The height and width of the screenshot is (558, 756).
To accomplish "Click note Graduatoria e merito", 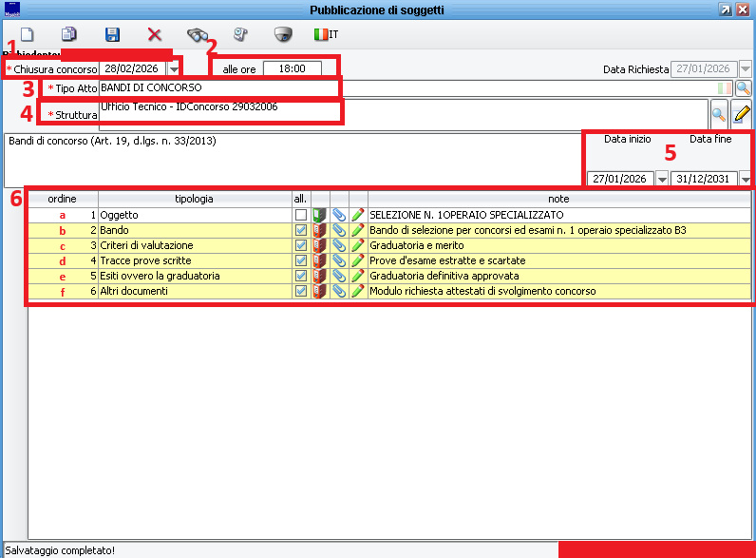I will tap(417, 245).
